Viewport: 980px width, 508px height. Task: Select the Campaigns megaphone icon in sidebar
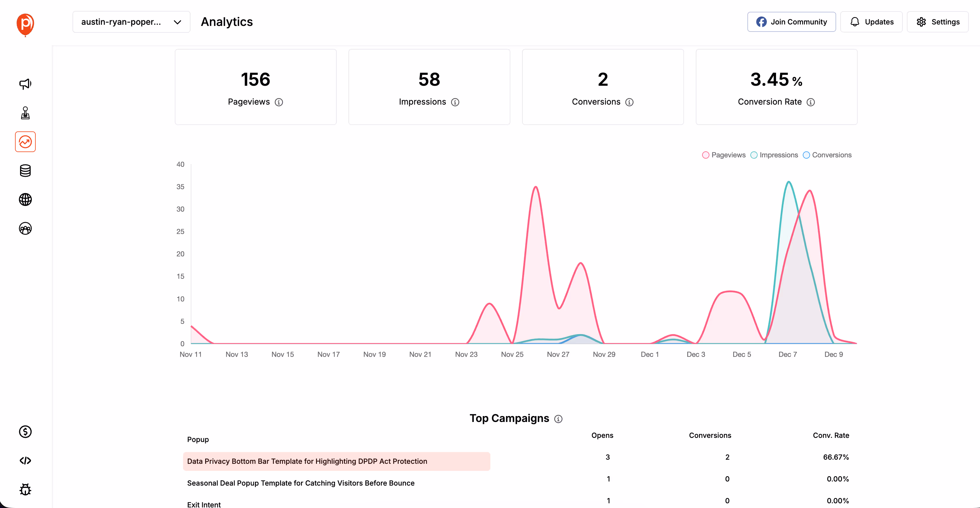click(25, 83)
